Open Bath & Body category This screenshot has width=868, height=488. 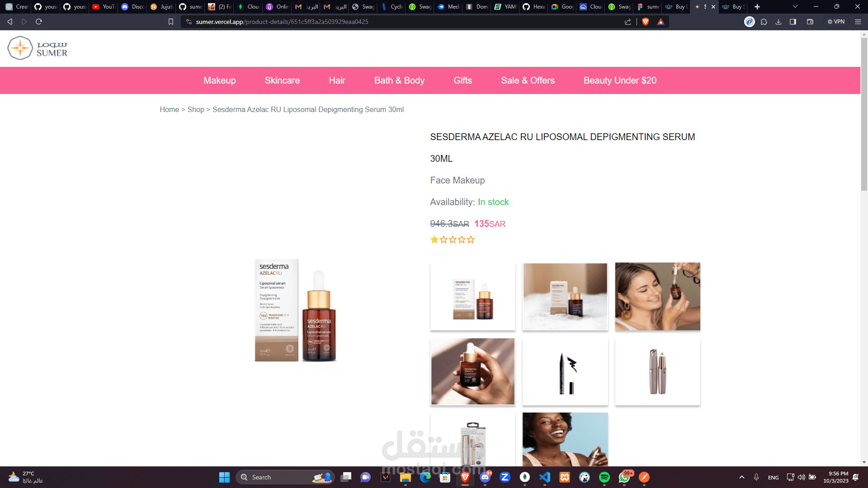tap(400, 80)
